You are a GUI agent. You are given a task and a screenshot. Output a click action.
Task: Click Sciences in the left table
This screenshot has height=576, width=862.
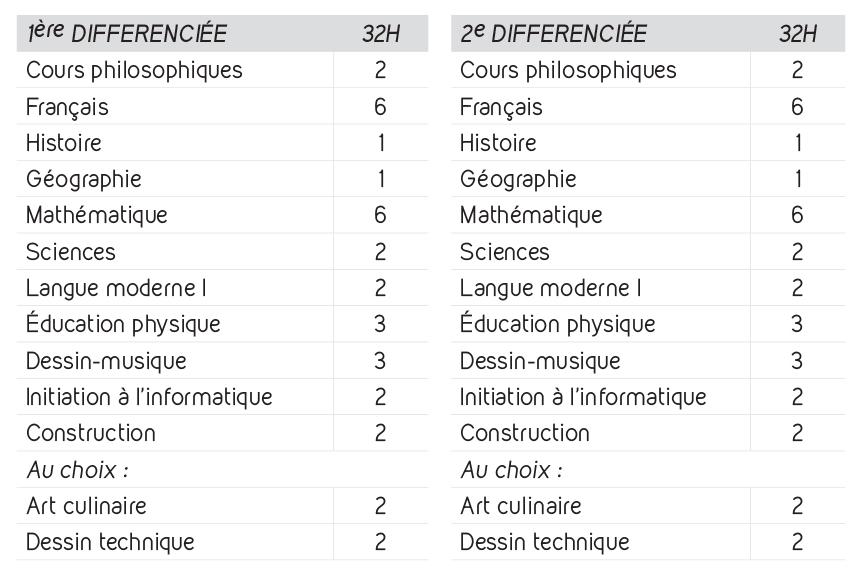(x=71, y=252)
